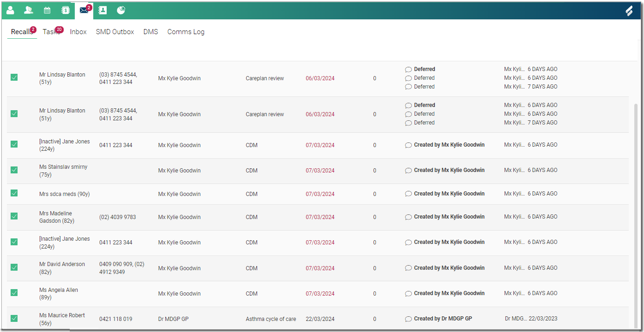Click comment bubble icon in sdca meds row

click(x=408, y=194)
